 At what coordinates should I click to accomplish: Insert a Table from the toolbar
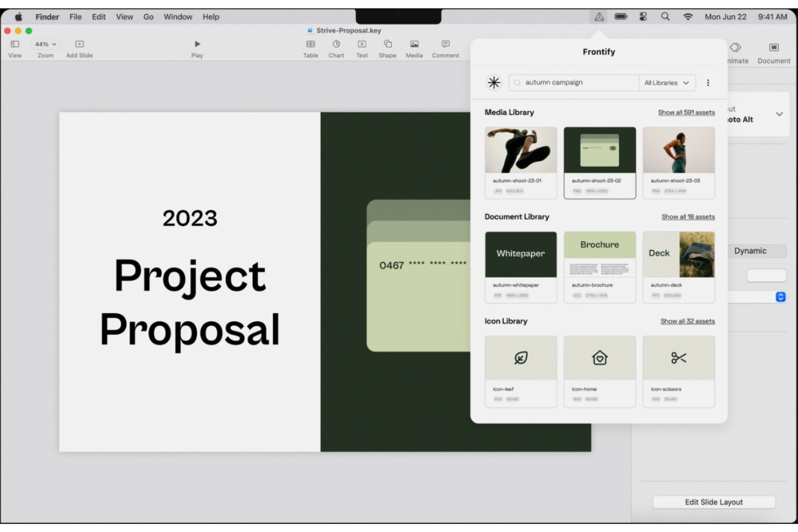[x=311, y=44]
